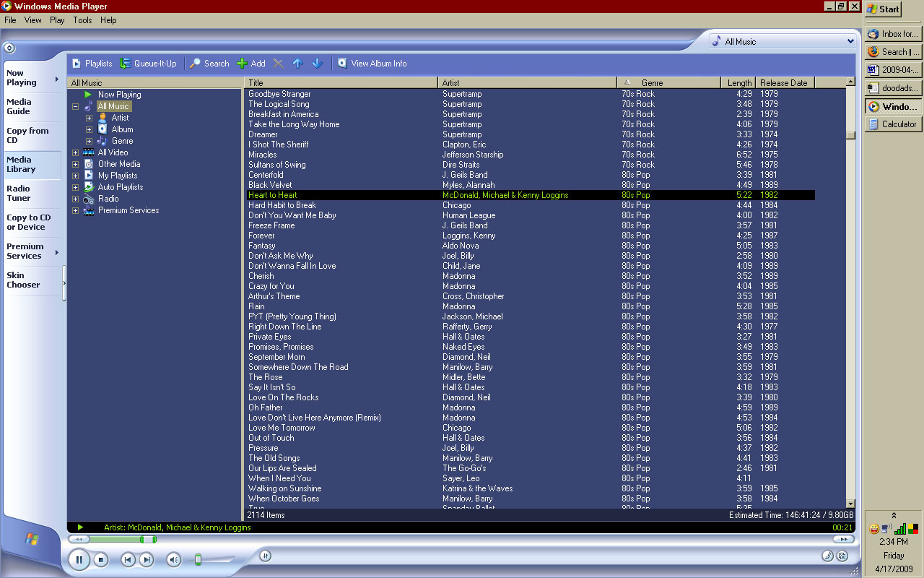Sort by the Length column header
This screenshot has height=578, width=924.
click(738, 82)
